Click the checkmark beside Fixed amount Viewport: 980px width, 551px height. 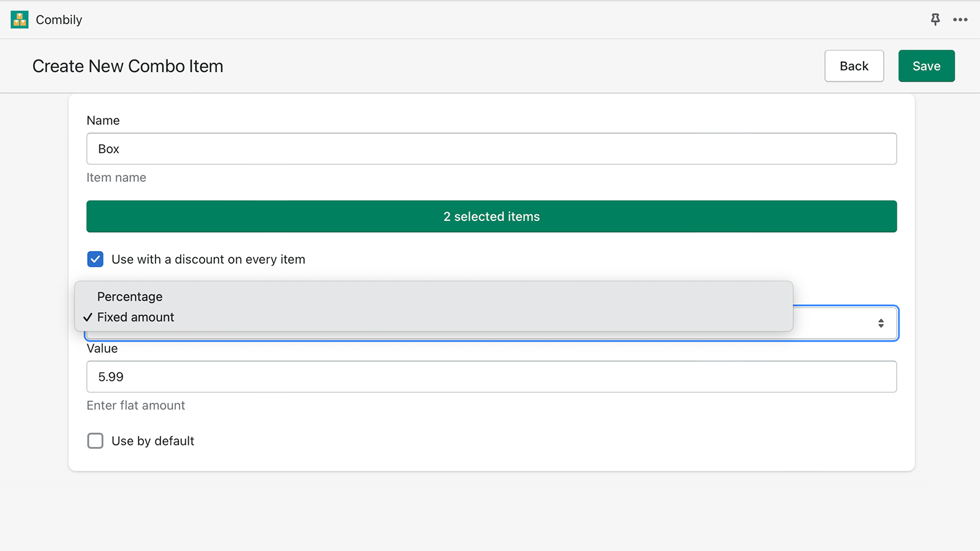pyautogui.click(x=88, y=317)
